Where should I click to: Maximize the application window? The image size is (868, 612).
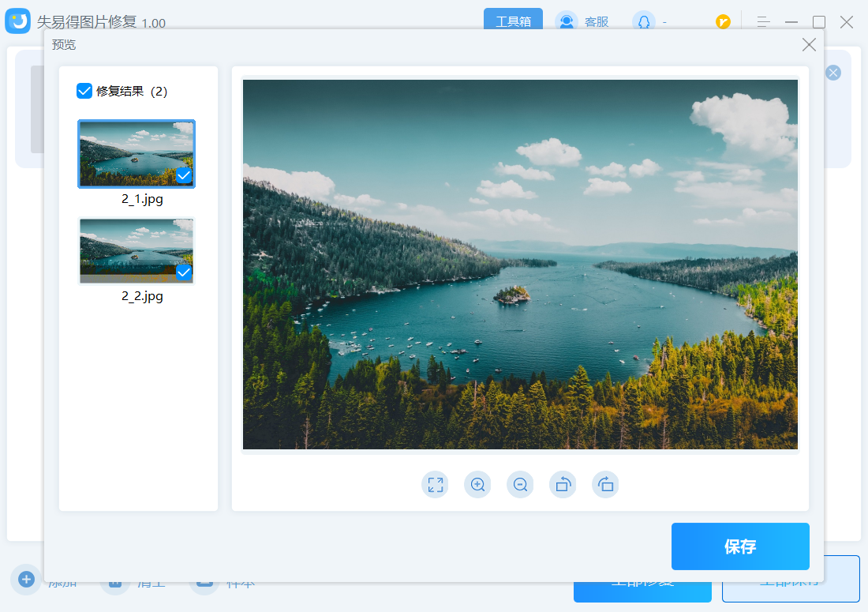pos(819,22)
